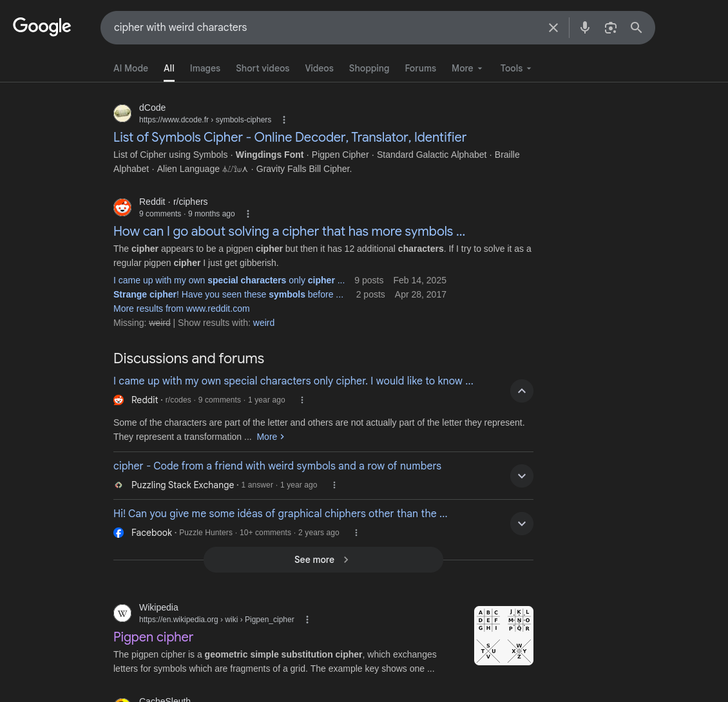Open the Forums tab
Viewport: 728px width, 702px height.
point(420,68)
